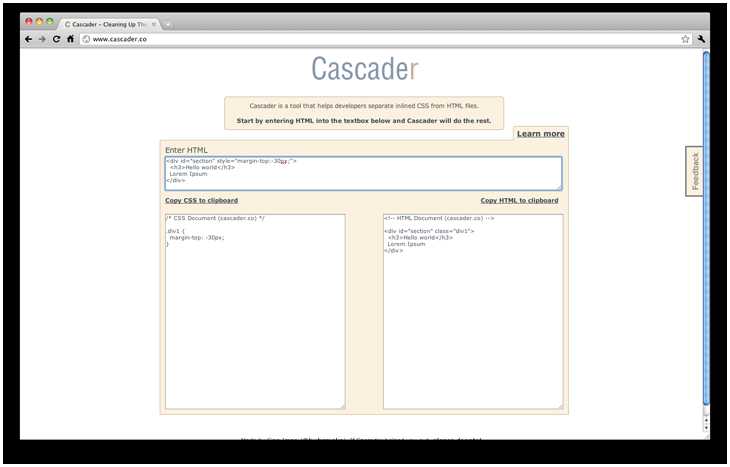Open the Feedback side tab

pyautogui.click(x=695, y=171)
